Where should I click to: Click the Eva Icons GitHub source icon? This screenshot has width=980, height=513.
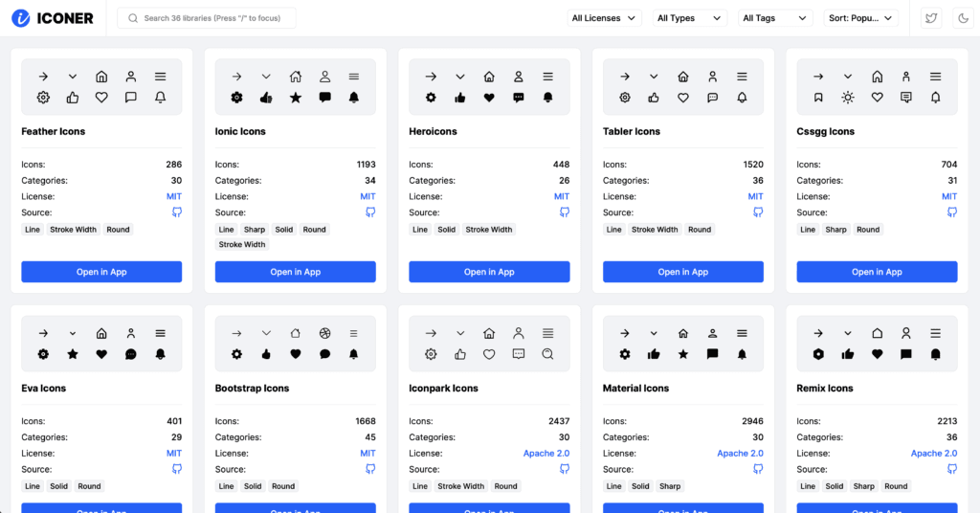pos(177,469)
